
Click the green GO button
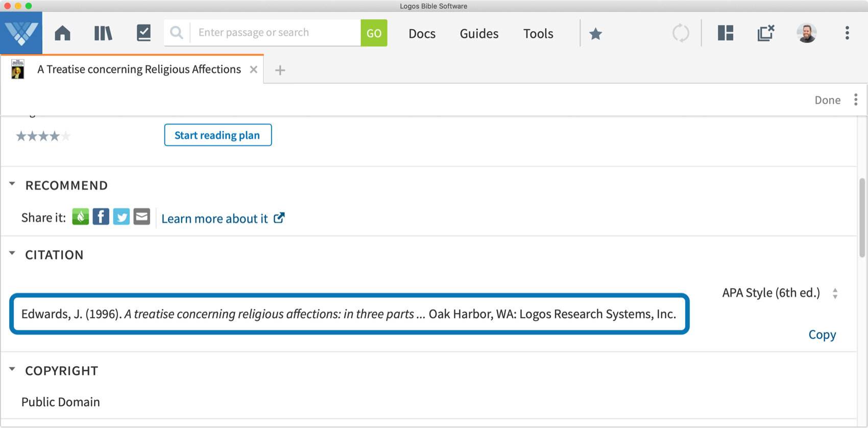374,33
